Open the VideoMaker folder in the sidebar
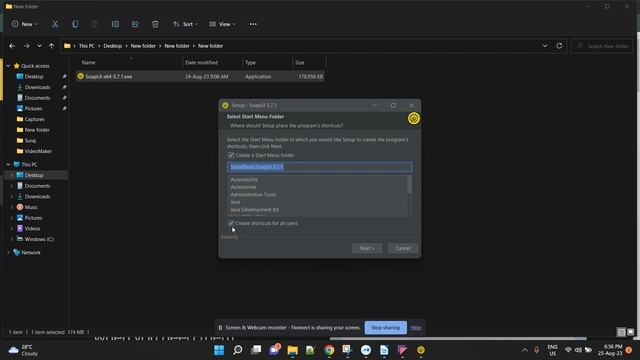Screen dimensions: 640x360 38,151
